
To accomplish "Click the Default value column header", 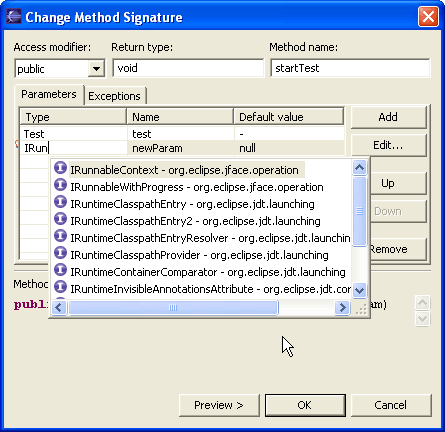I will tap(289, 117).
